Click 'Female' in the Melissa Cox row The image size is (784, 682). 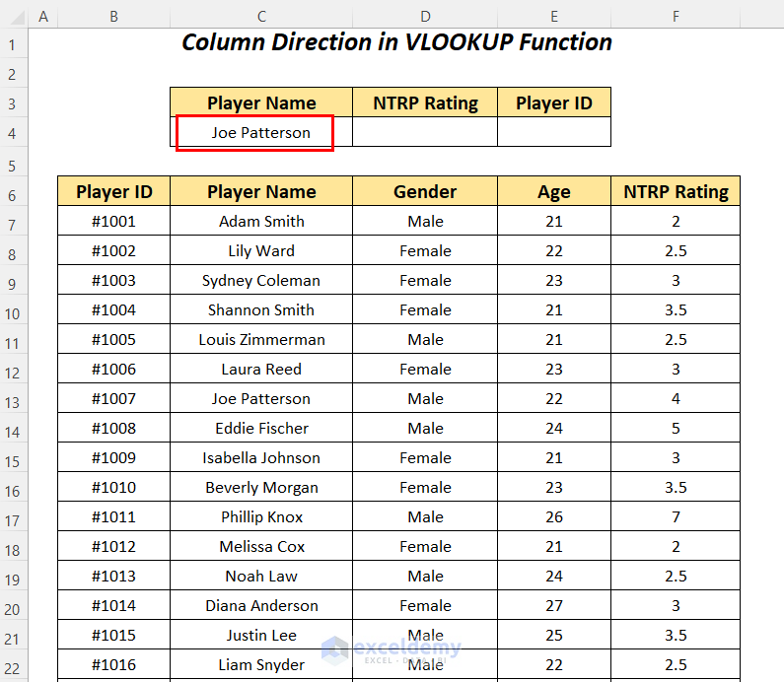pyautogui.click(x=425, y=546)
